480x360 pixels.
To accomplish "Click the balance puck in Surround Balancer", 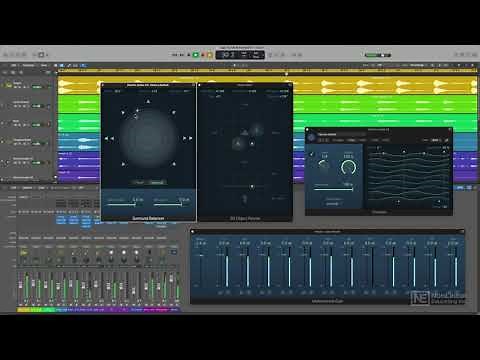I will click(x=135, y=116).
